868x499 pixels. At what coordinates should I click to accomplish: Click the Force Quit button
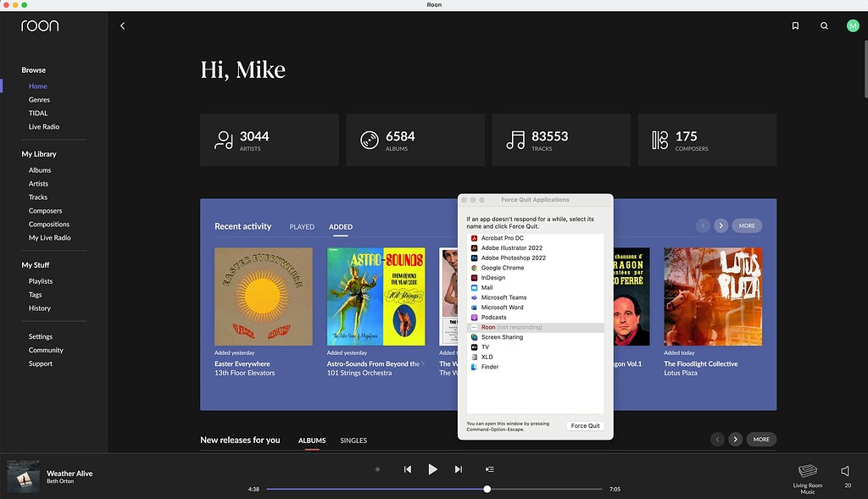point(585,426)
